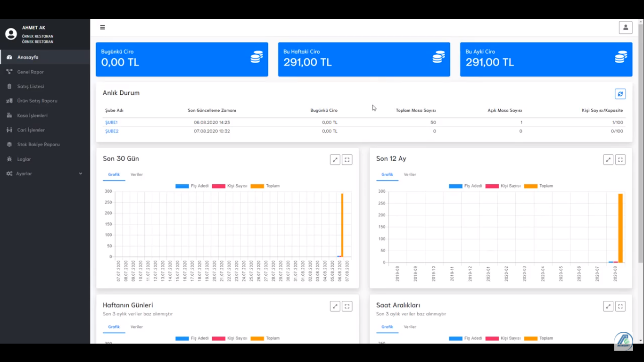Click the Ürün Satış Raporu sidebar icon

(x=9, y=101)
